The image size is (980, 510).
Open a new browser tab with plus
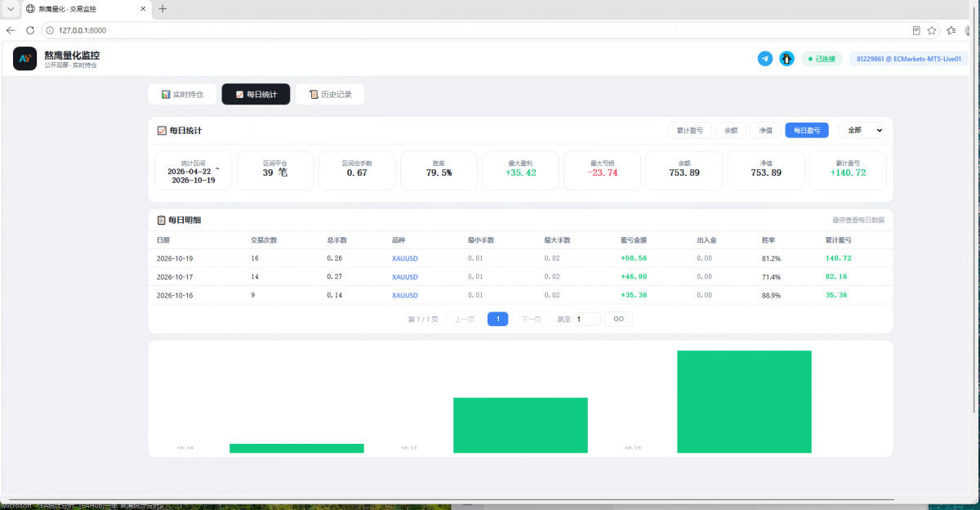point(163,9)
